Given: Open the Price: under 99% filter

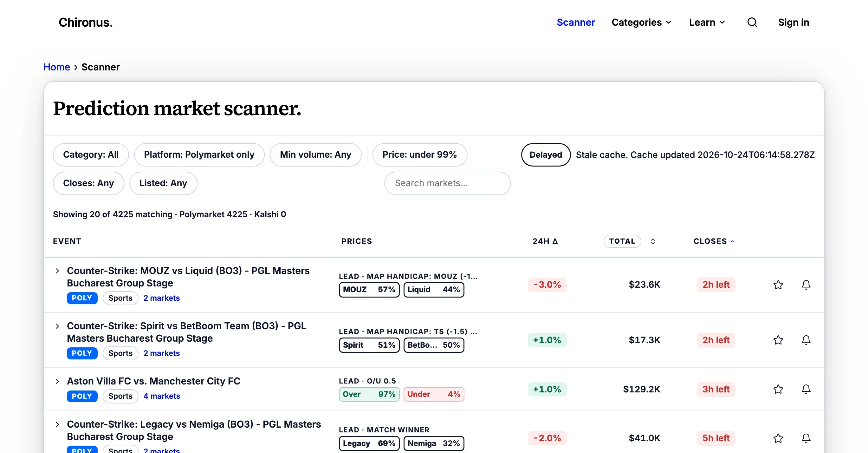Looking at the screenshot, I should [x=419, y=155].
